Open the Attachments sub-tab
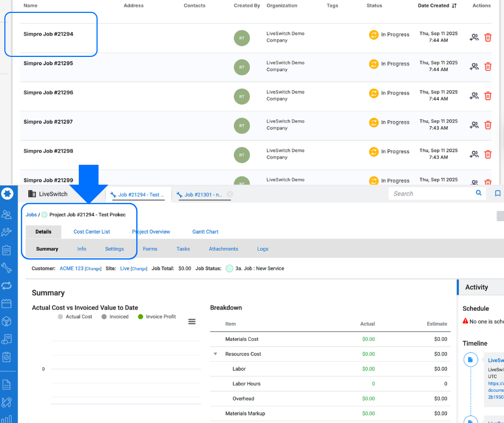Screen dimensions: 504x423 224,249
